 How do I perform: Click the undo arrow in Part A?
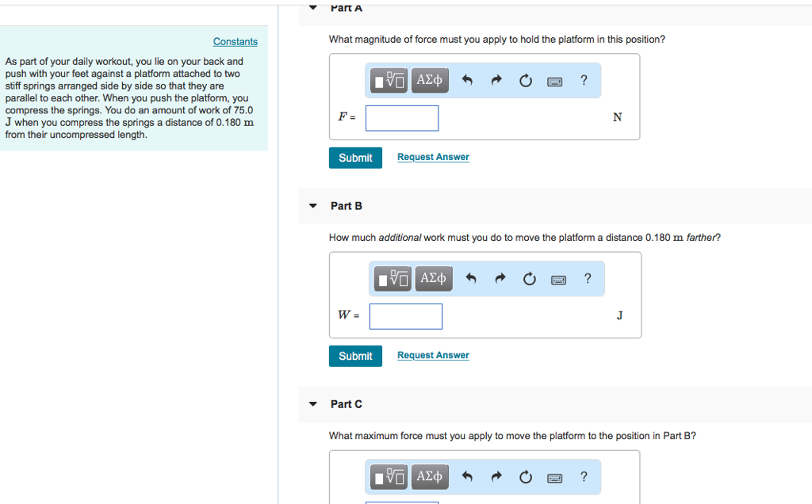(x=467, y=80)
